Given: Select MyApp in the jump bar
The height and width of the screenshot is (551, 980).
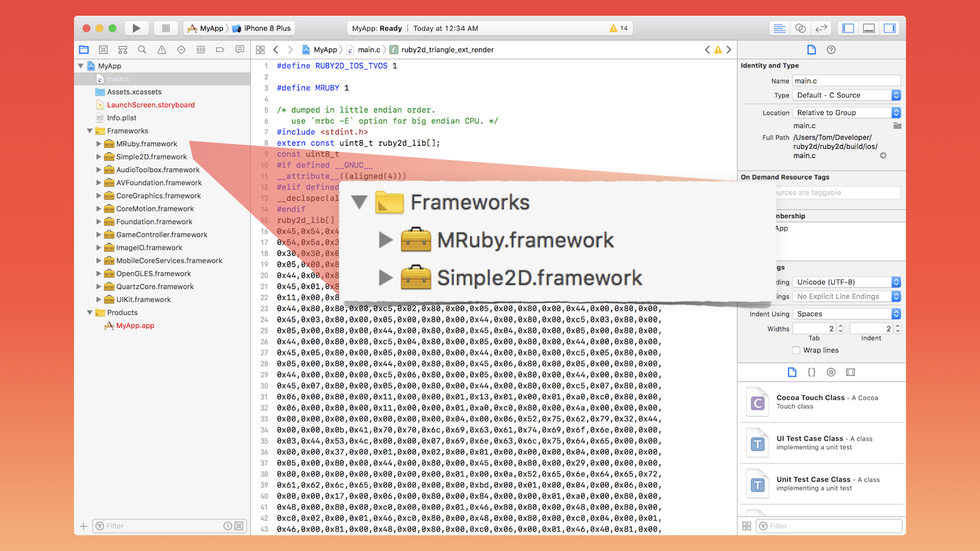Looking at the screenshot, I should click(320, 50).
